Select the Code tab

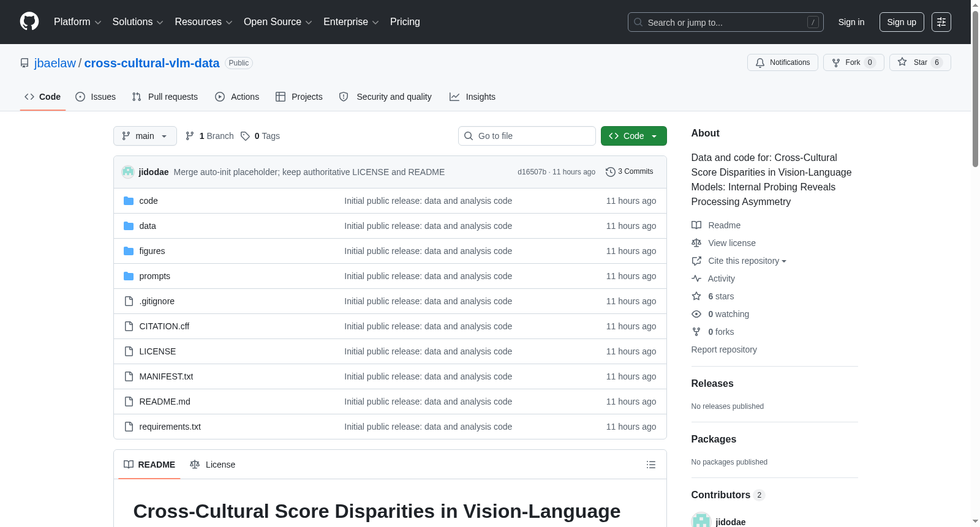coord(43,97)
